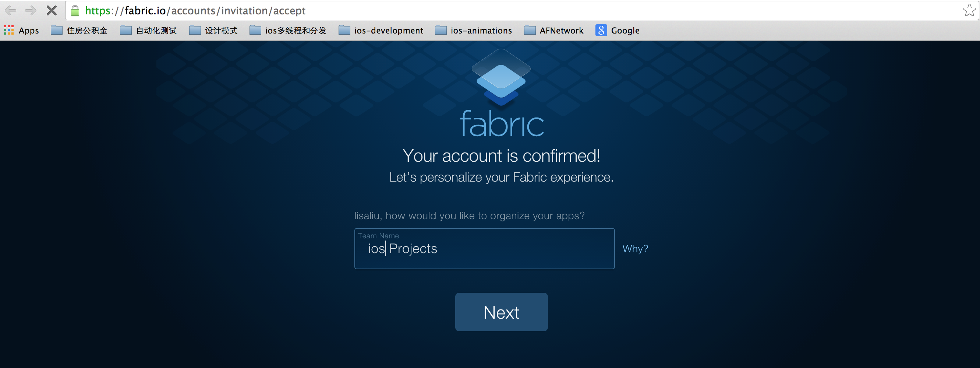Click the green padlock security icon

click(x=75, y=11)
